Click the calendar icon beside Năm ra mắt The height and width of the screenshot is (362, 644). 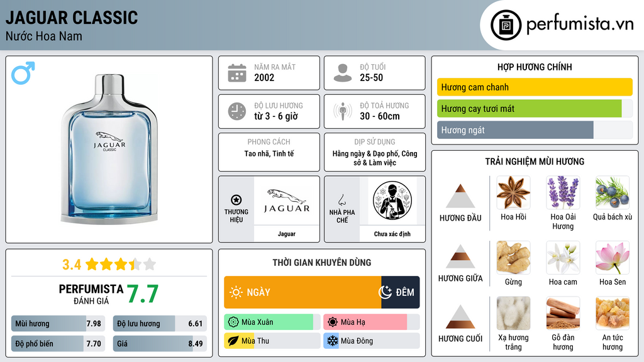[x=237, y=73]
